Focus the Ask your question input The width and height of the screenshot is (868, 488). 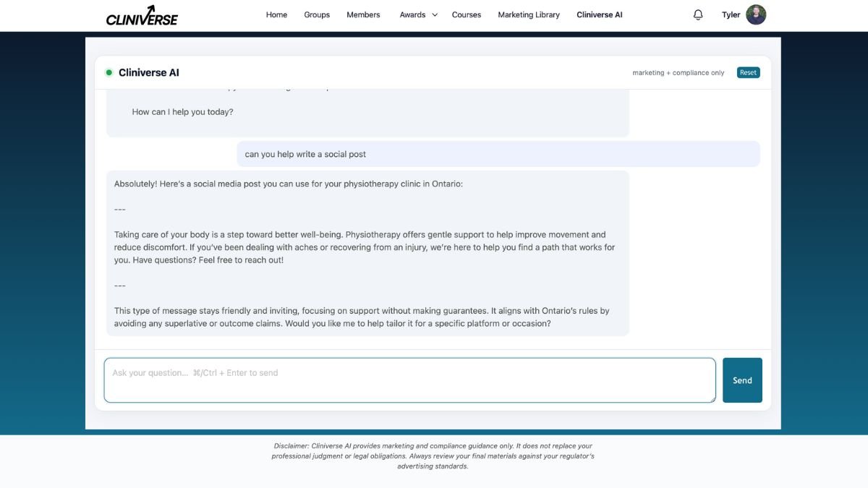(x=409, y=380)
